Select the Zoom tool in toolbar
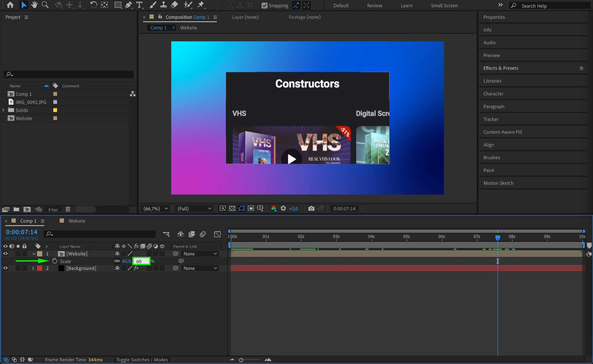This screenshot has height=364, width=593. (45, 5)
